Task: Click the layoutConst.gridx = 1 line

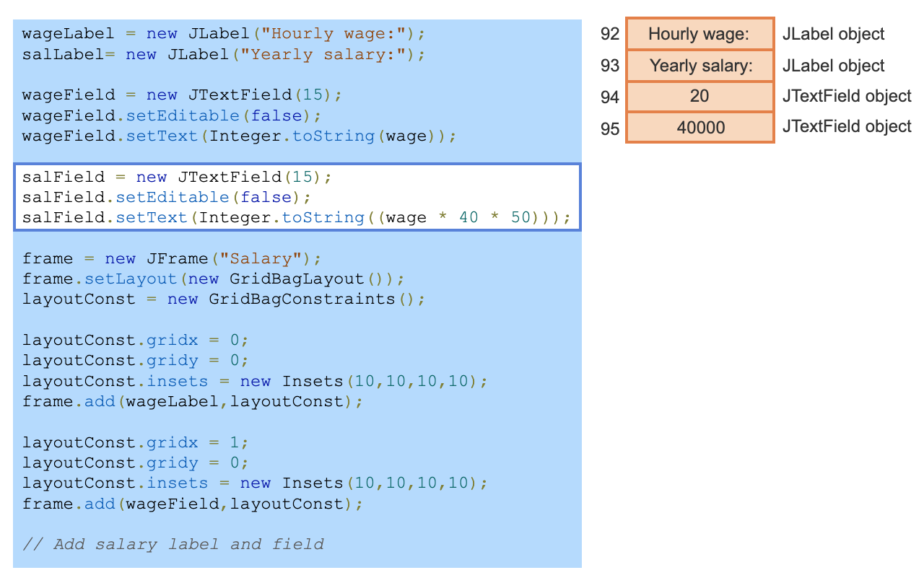Action: tap(136, 442)
